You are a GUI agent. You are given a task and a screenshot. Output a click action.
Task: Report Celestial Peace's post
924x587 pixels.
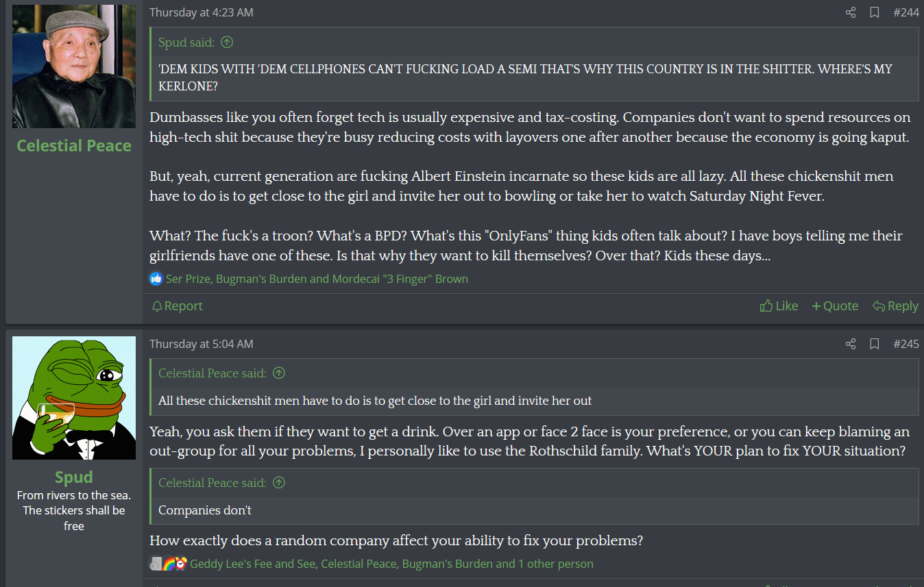click(178, 306)
